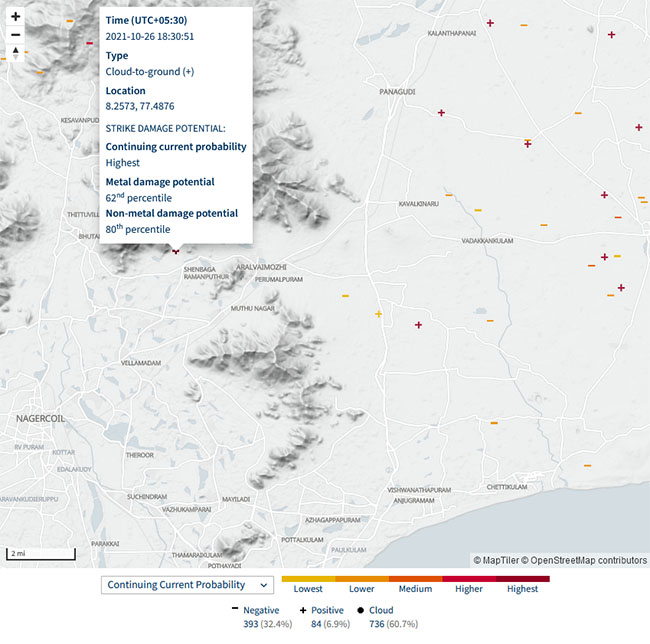Select the yellow positive strike marker

[378, 314]
